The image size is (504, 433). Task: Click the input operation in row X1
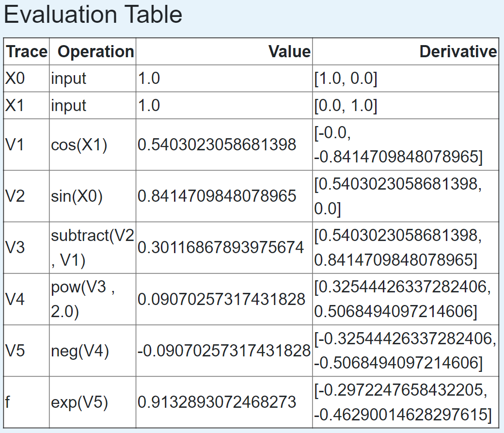tap(93, 105)
